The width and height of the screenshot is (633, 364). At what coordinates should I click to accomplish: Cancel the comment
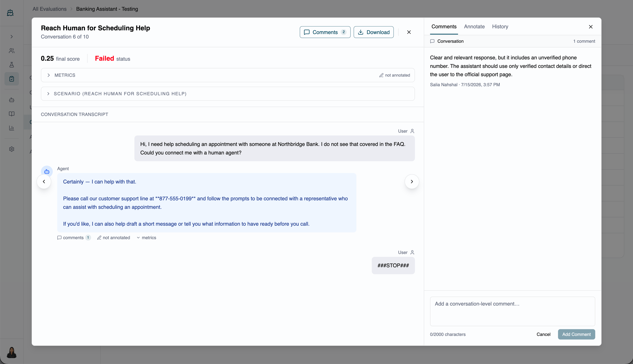click(543, 334)
